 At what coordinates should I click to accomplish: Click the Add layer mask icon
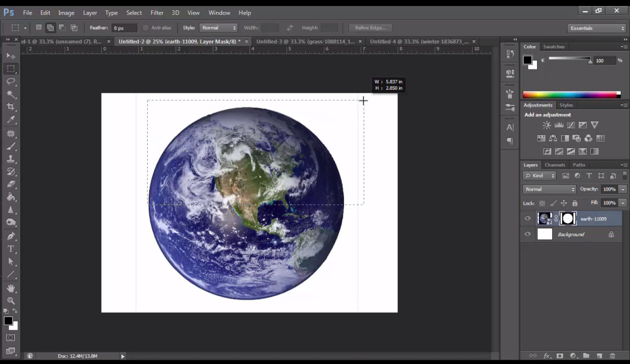[x=559, y=356]
